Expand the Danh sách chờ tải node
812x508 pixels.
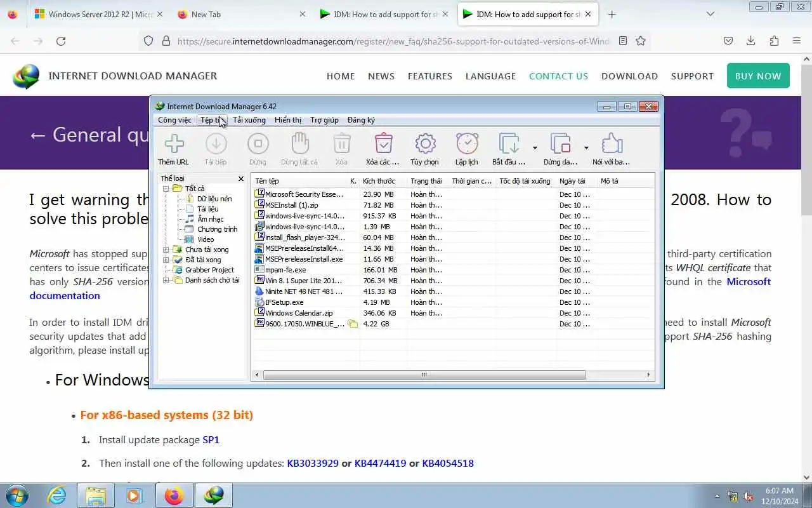pyautogui.click(x=166, y=280)
